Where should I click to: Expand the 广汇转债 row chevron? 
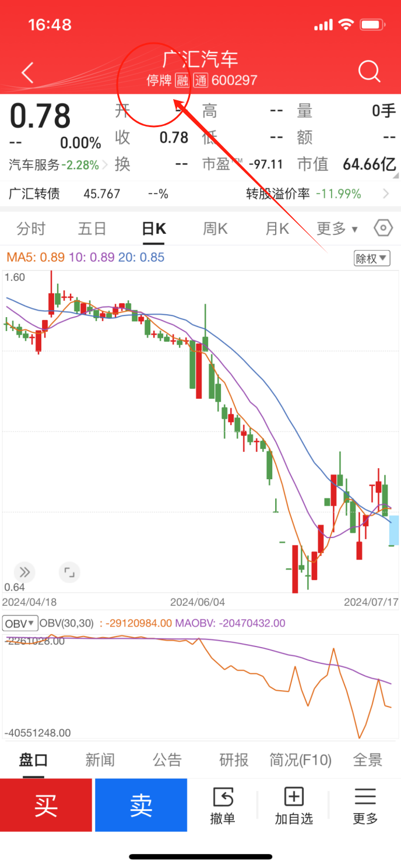click(386, 194)
